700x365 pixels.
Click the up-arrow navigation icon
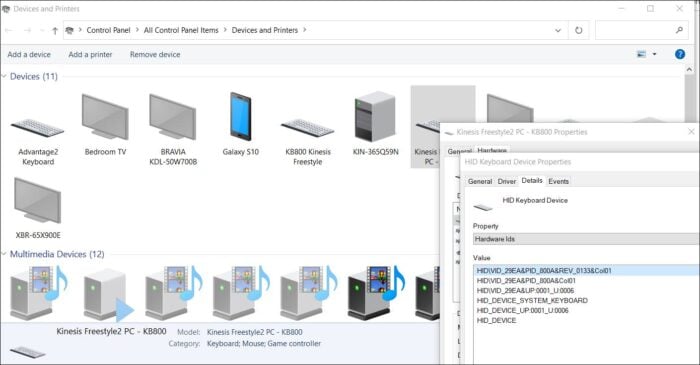point(55,30)
